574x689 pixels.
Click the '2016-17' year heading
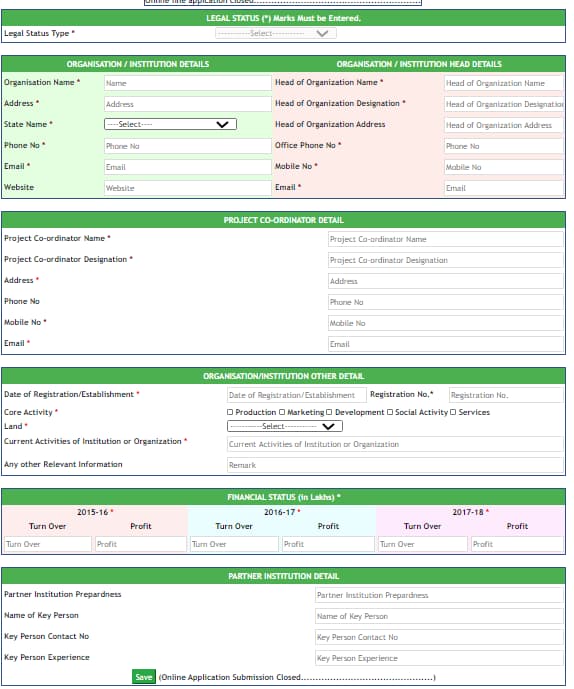tap(280, 512)
